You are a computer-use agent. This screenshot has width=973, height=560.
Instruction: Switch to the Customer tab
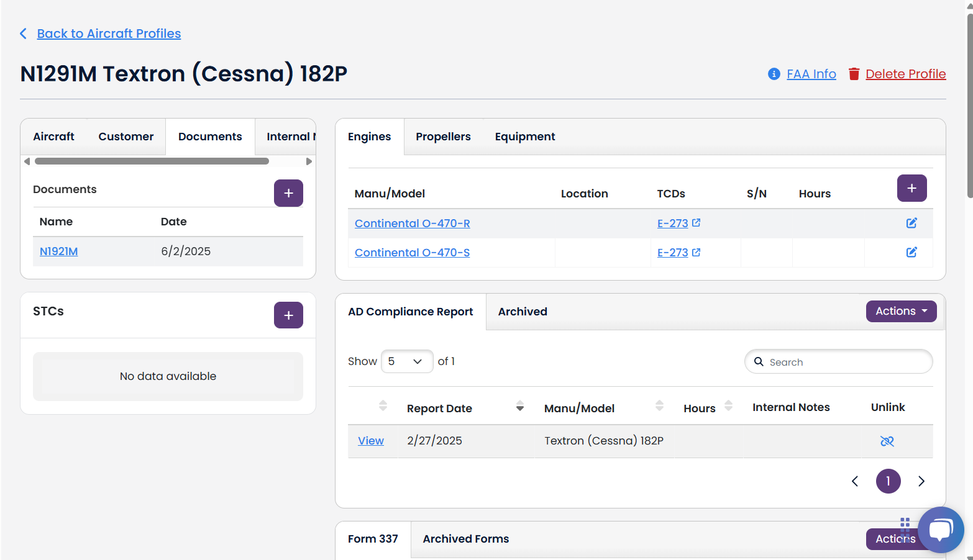tap(126, 137)
